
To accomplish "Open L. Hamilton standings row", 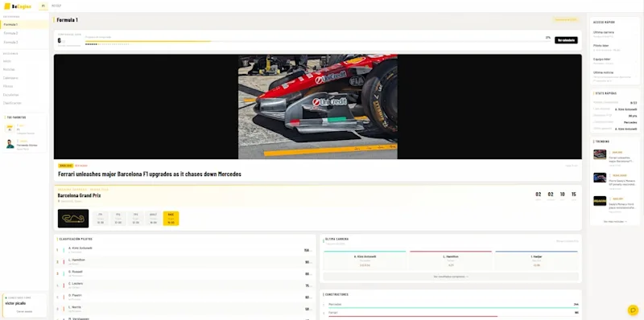I will (x=185, y=262).
